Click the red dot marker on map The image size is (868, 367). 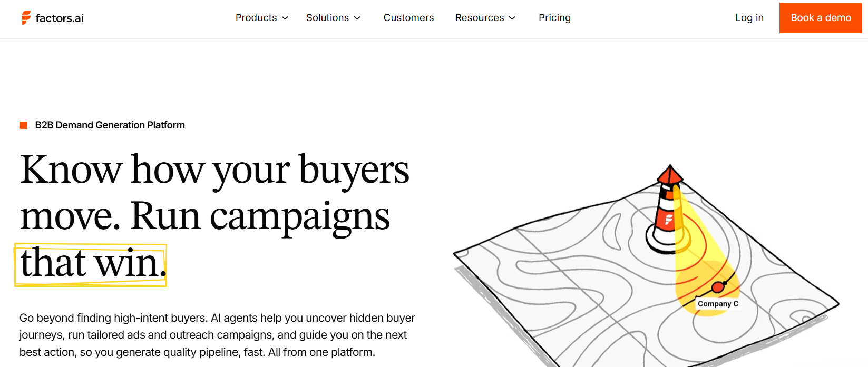click(x=717, y=287)
